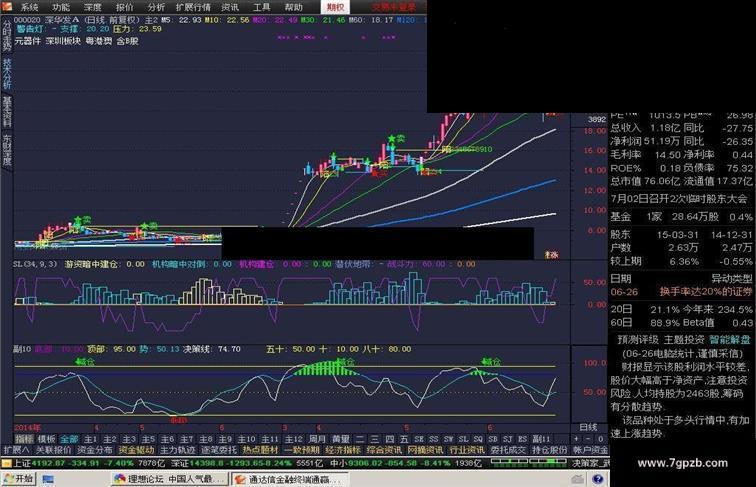Image resolution: width=756 pixels, height=487 pixels.
Task: Open the 工具 menu
Action: coord(261,7)
